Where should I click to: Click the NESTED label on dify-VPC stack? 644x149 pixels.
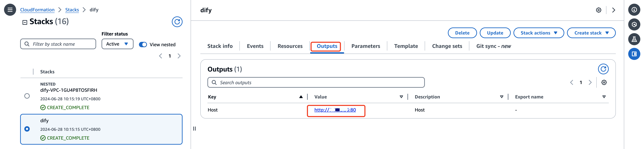[48, 84]
